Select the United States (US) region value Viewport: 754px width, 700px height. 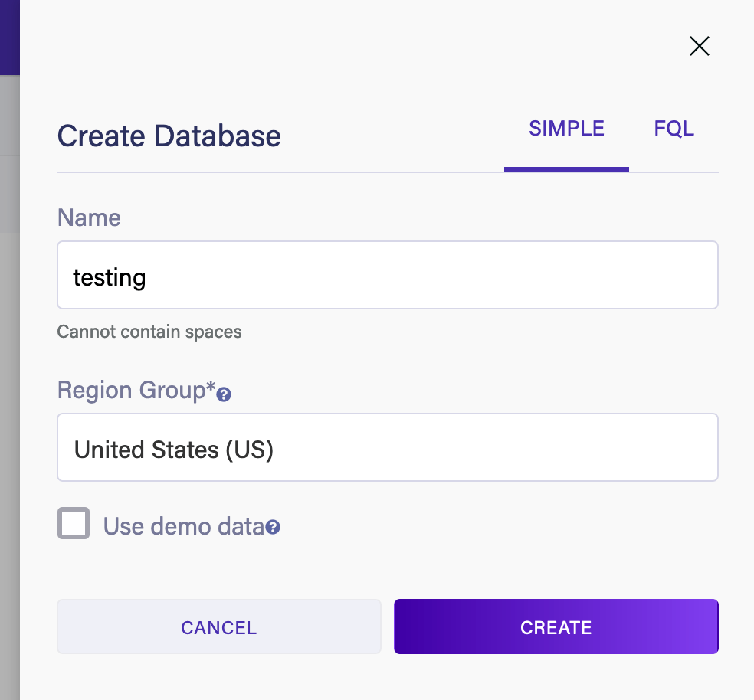tap(174, 450)
